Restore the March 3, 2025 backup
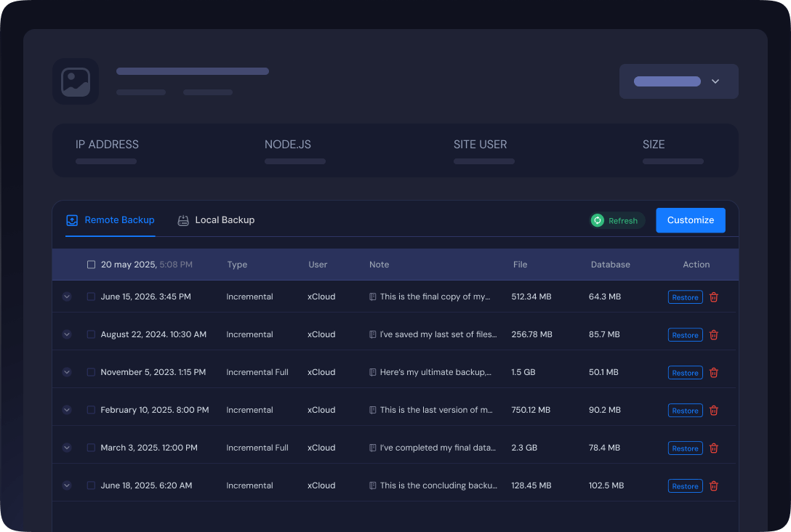The width and height of the screenshot is (791, 532). [x=685, y=448]
